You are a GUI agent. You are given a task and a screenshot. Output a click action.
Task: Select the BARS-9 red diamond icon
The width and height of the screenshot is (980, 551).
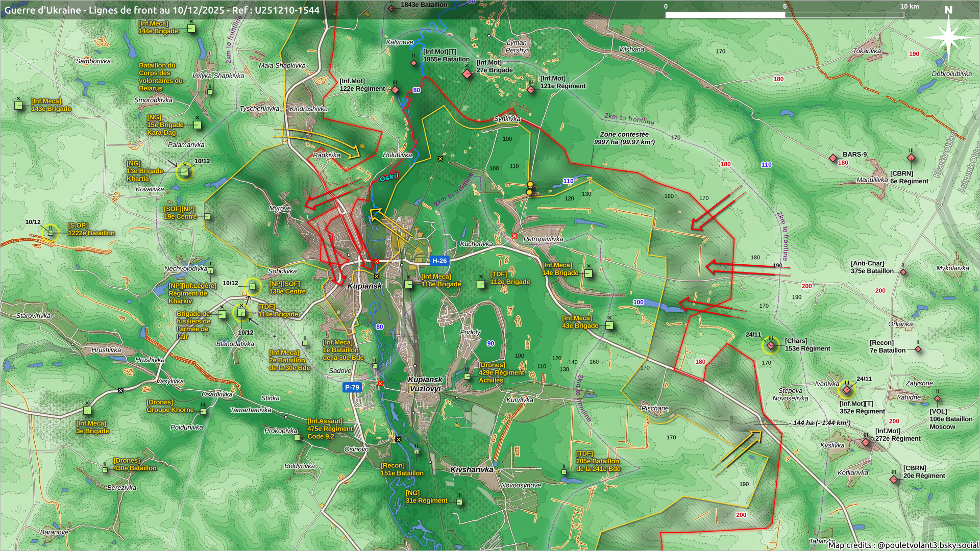tap(833, 158)
